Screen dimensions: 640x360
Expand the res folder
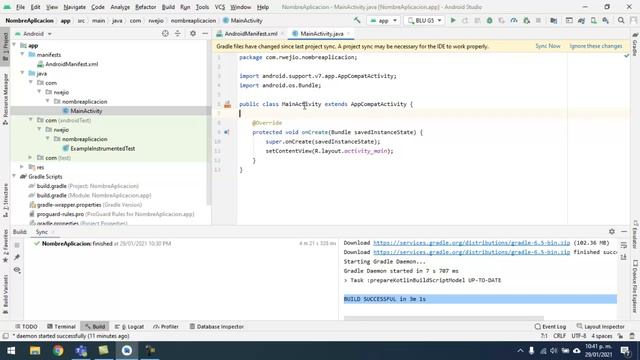pyautogui.click(x=22, y=167)
